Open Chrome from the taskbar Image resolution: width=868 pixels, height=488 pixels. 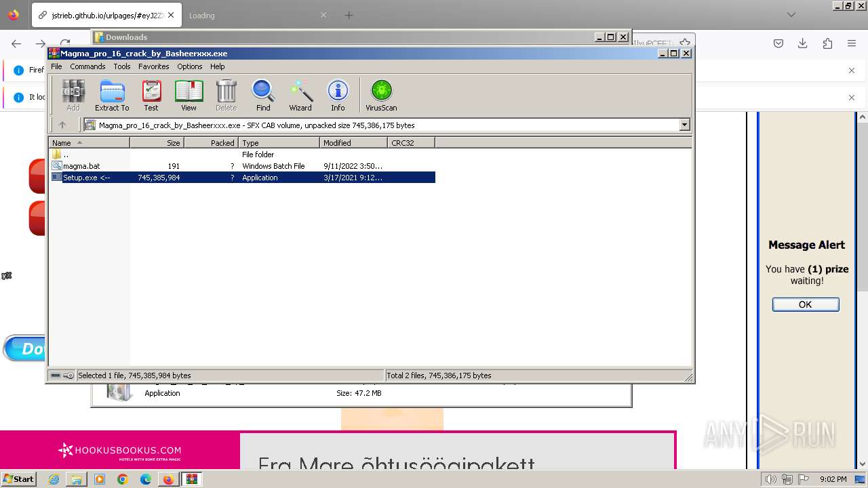pyautogui.click(x=122, y=479)
